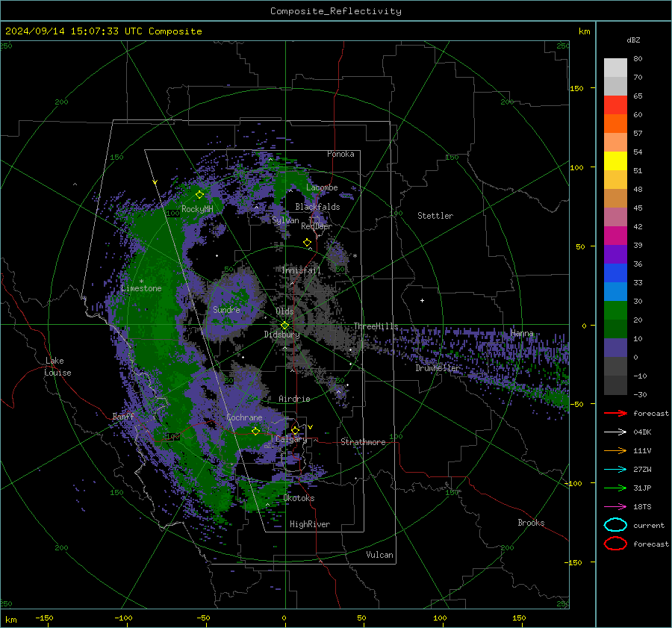This screenshot has height=628, width=672.
Task: Click the Didsbury label
Action: 281,335
